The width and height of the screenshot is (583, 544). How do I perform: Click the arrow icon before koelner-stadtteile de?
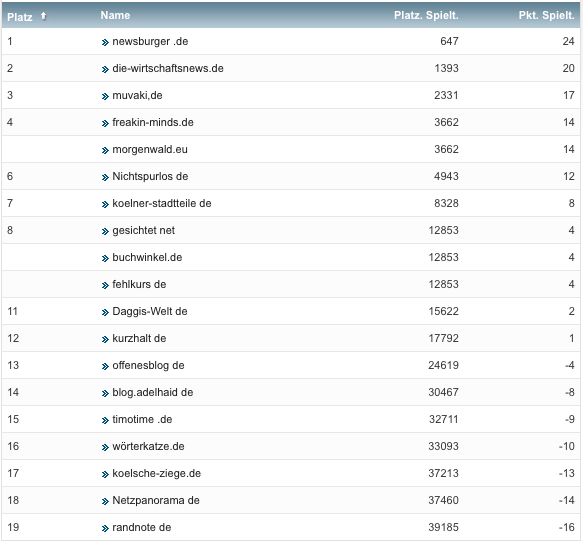[x=105, y=205]
